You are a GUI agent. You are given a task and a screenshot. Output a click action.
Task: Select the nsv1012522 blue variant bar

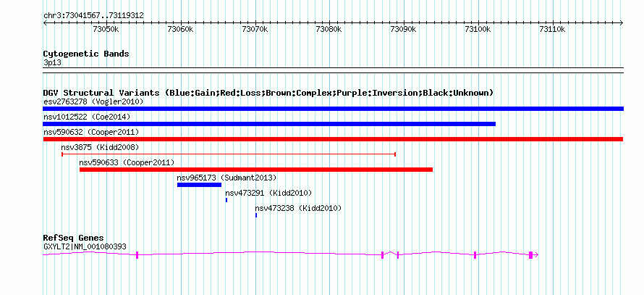coord(269,124)
